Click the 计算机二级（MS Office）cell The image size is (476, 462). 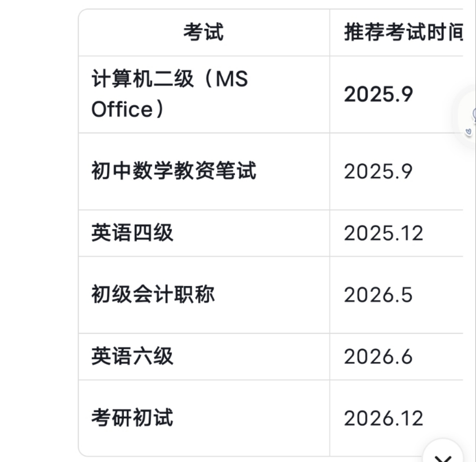pos(204,94)
